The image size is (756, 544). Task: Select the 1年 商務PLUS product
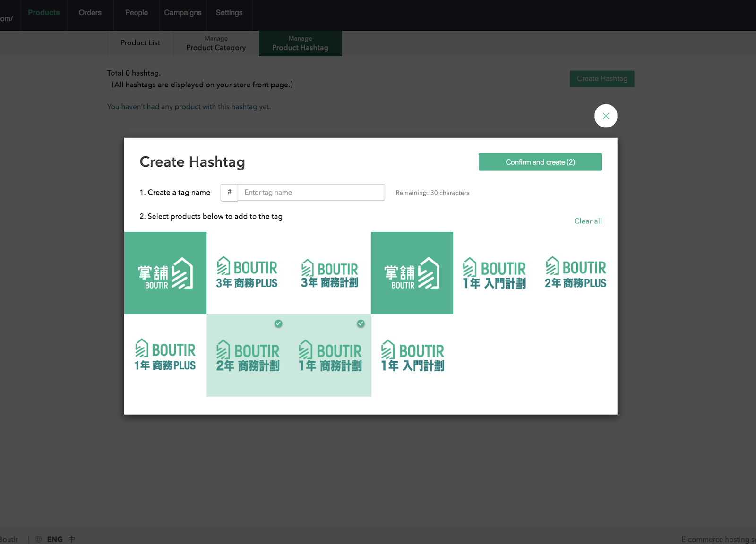(165, 355)
